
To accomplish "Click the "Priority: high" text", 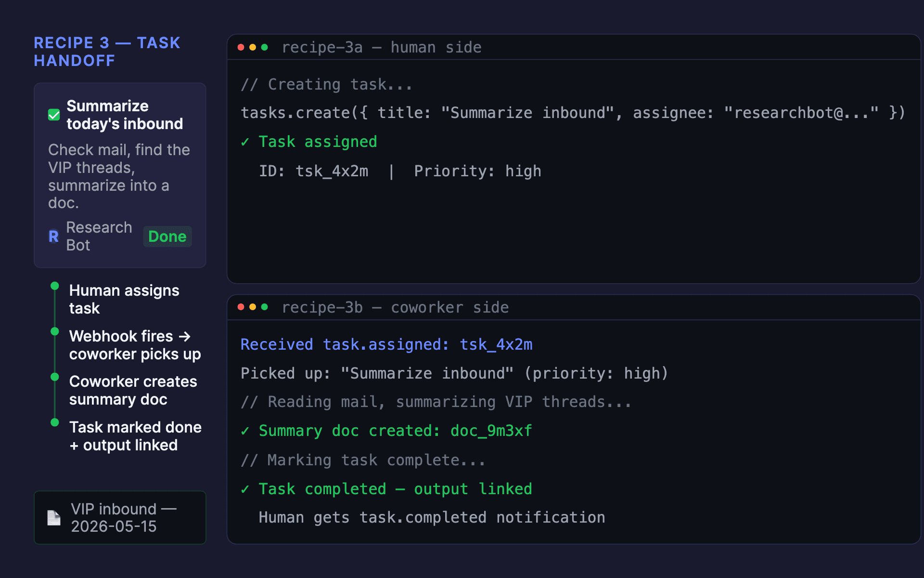I will (478, 171).
